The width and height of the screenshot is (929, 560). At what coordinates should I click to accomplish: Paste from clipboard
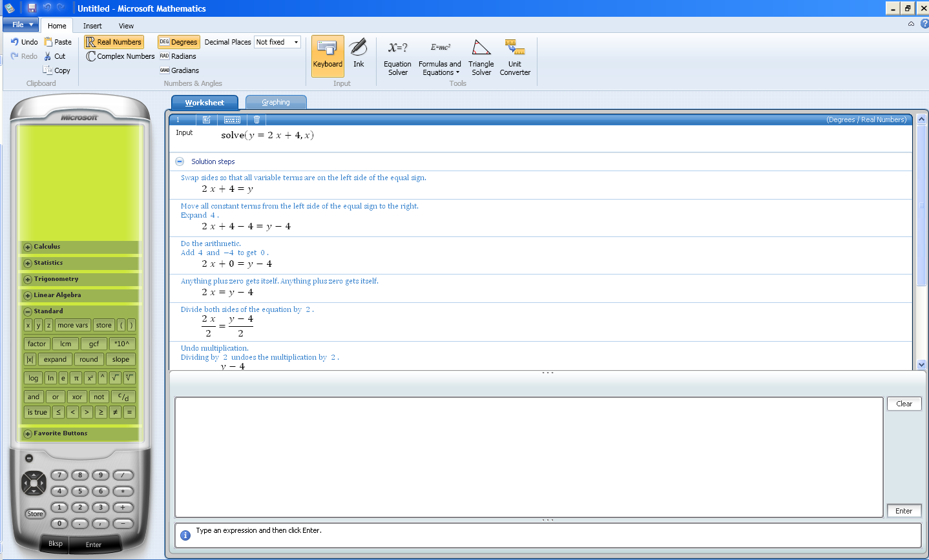(x=57, y=42)
